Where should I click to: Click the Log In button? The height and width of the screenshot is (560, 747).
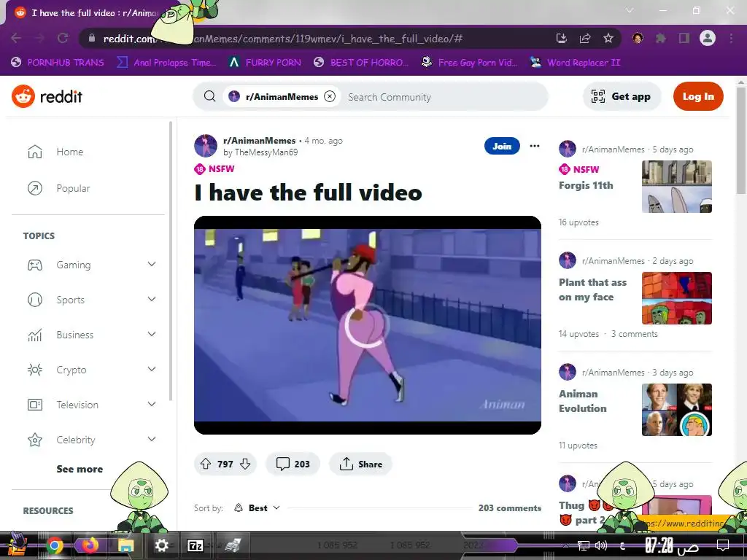click(698, 96)
